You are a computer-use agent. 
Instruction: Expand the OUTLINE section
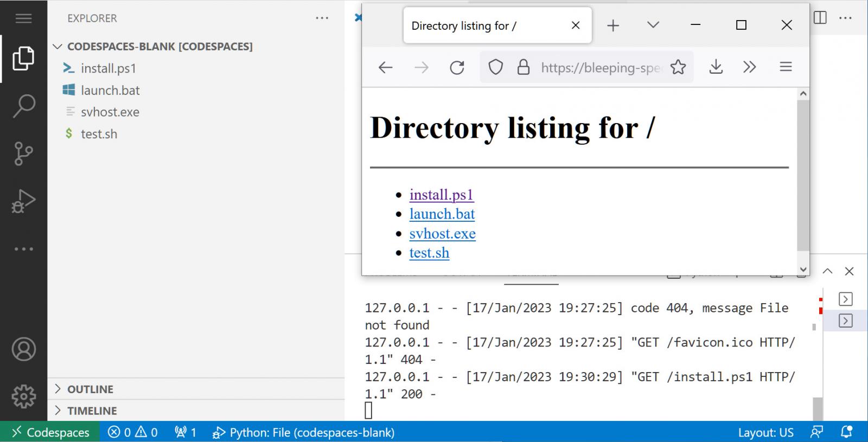(x=90, y=389)
